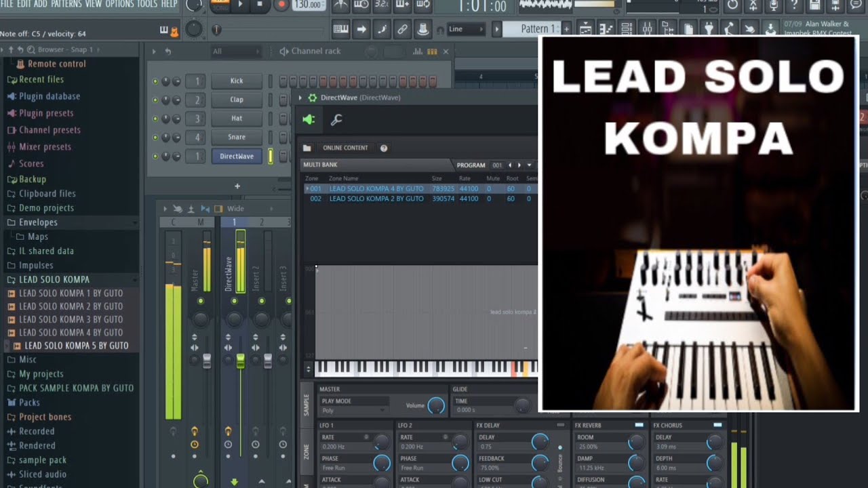This screenshot has width=868, height=488.
Task: Click the help icon beside ONLINE CONTENT
Action: [384, 148]
